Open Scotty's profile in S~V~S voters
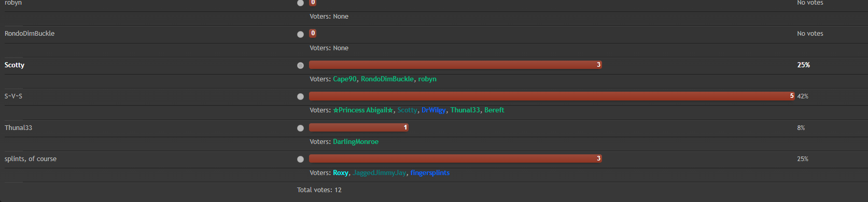The height and width of the screenshot is (202, 868). [x=407, y=110]
